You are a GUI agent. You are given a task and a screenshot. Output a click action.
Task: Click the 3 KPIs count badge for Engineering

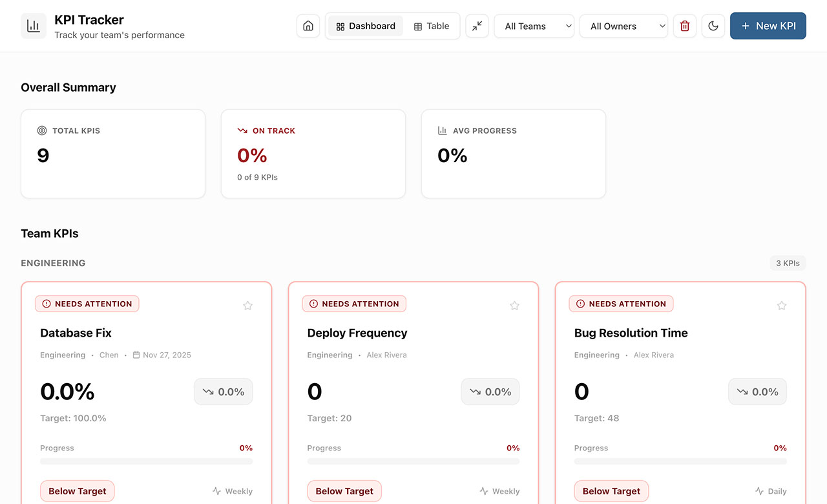[x=788, y=263]
